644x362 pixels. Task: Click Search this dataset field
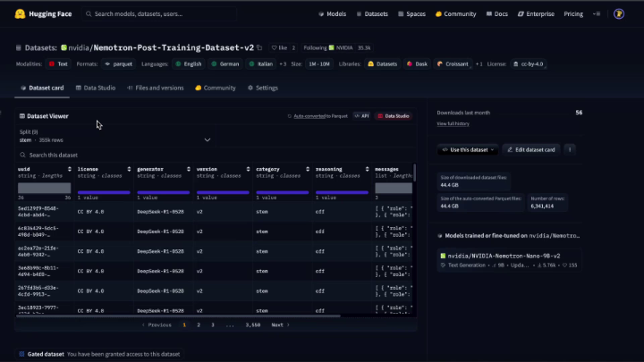click(216, 156)
